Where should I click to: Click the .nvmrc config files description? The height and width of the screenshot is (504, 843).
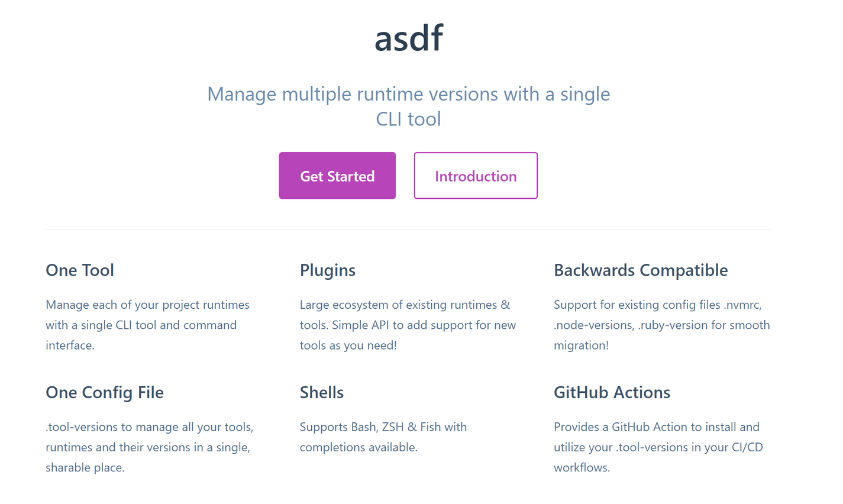[661, 325]
